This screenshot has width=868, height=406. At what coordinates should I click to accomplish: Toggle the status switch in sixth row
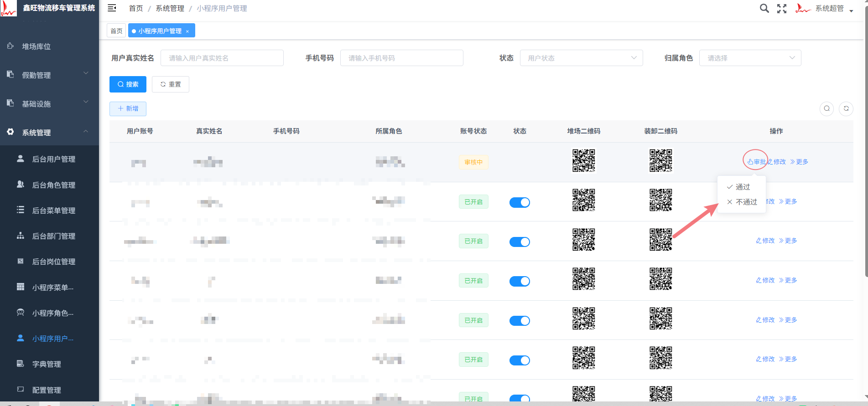(520, 360)
